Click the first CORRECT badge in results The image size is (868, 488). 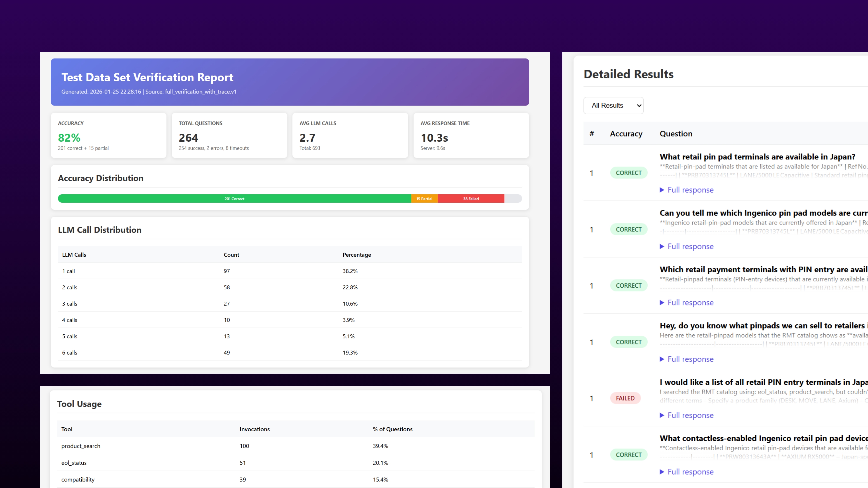(628, 173)
